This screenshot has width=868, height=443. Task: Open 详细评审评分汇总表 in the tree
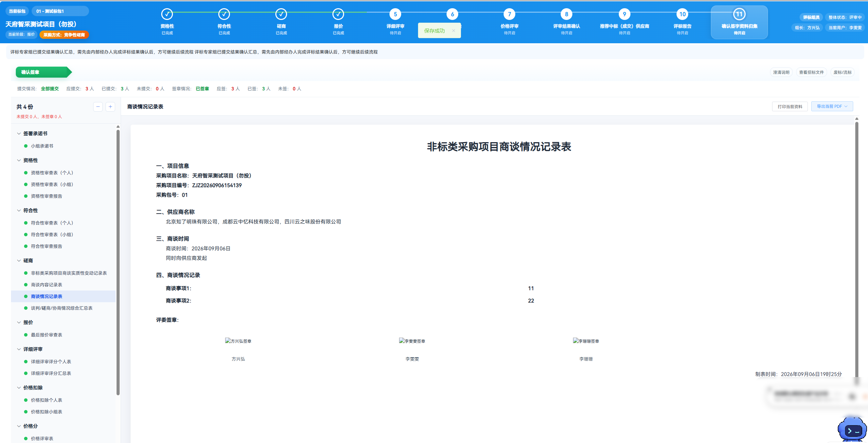tap(51, 373)
